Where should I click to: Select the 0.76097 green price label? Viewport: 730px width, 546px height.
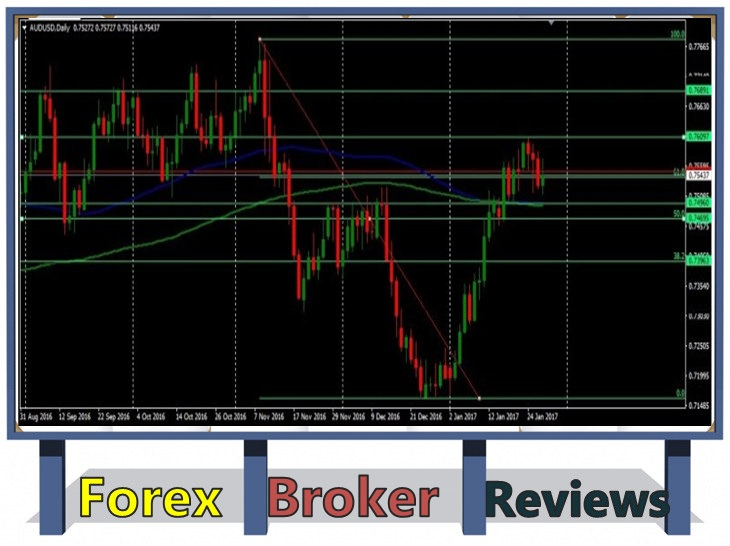[x=699, y=137]
